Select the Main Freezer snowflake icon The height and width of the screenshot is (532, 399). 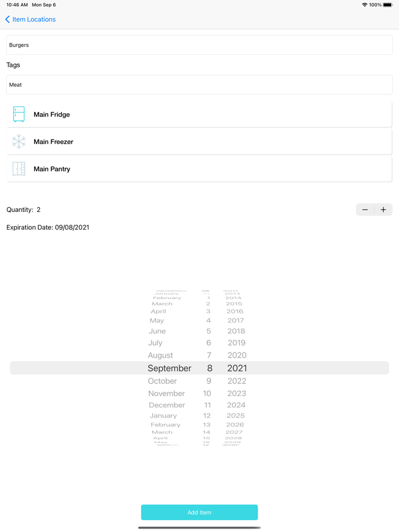click(19, 142)
